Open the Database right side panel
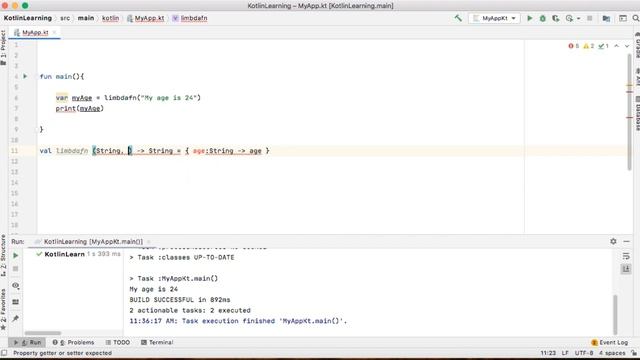The image size is (640, 360). pos(637,113)
